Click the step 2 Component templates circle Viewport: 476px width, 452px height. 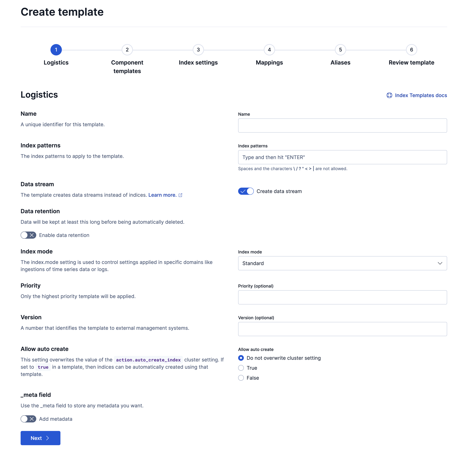pyautogui.click(x=127, y=50)
